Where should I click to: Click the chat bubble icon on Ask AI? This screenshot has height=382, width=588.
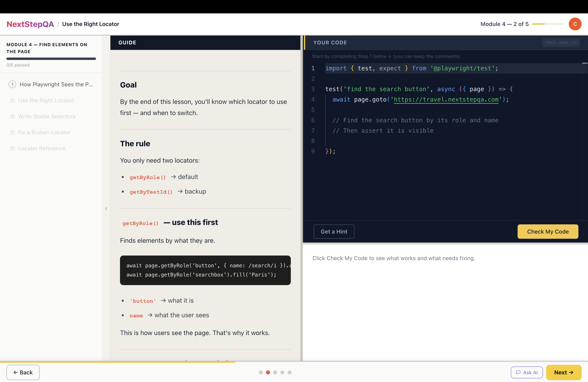coord(519,372)
